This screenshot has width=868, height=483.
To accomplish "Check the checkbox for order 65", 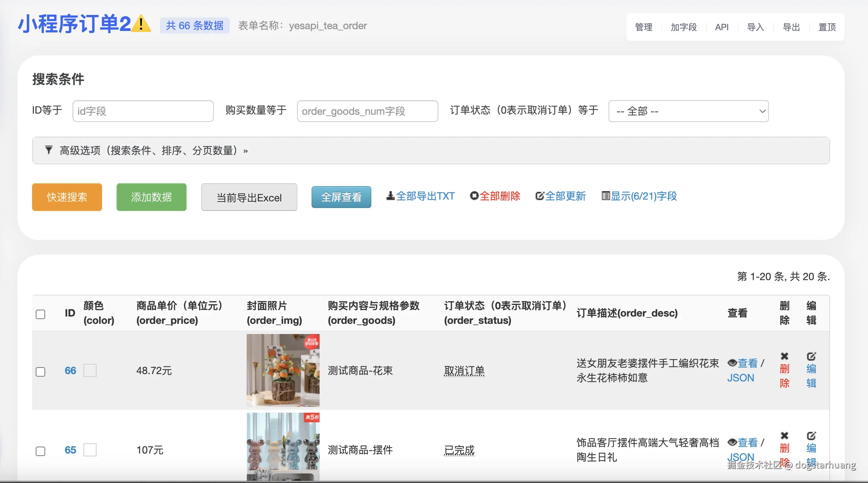I will (40, 451).
